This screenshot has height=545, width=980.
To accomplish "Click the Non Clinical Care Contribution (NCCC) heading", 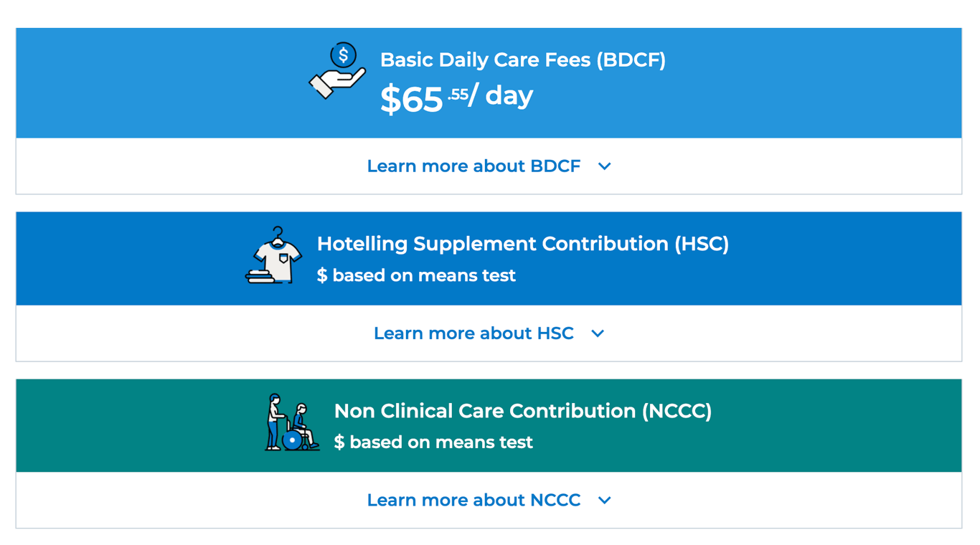I will pos(522,411).
